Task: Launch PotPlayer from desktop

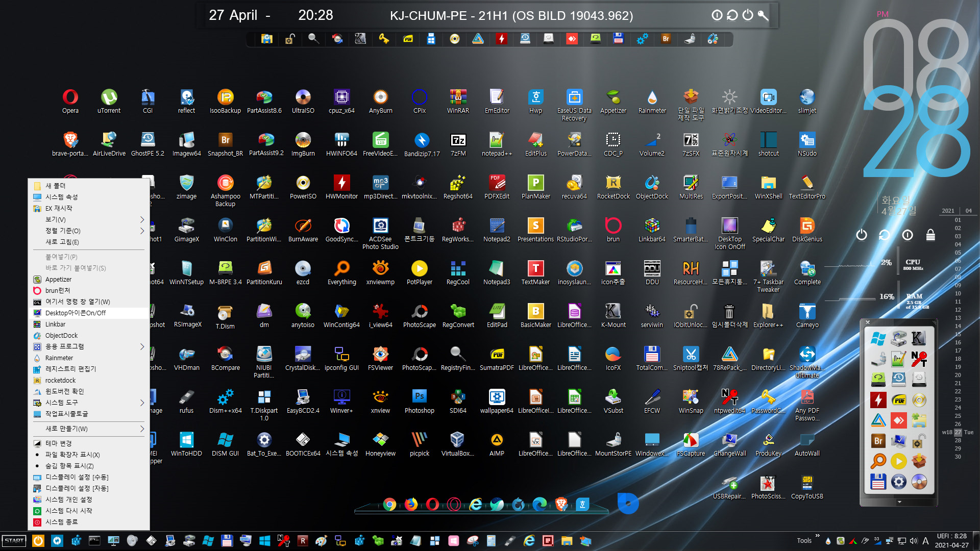Action: coord(419,272)
